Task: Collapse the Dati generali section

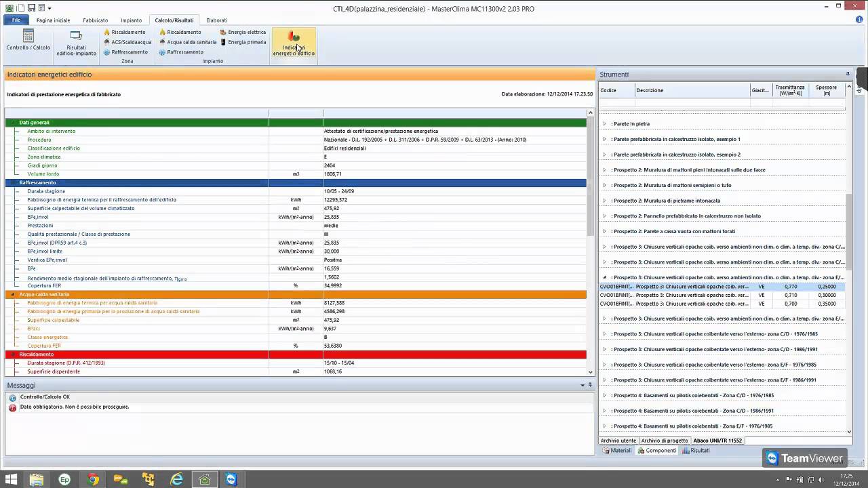Action: pos(12,123)
